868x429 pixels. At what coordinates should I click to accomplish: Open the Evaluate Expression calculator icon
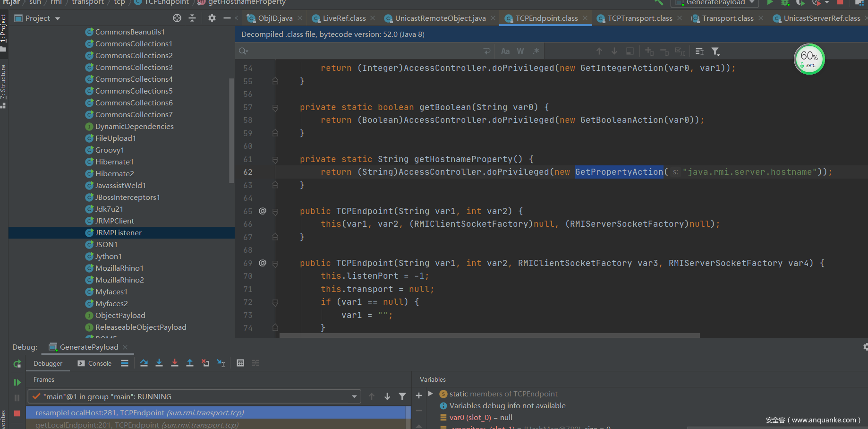click(240, 363)
